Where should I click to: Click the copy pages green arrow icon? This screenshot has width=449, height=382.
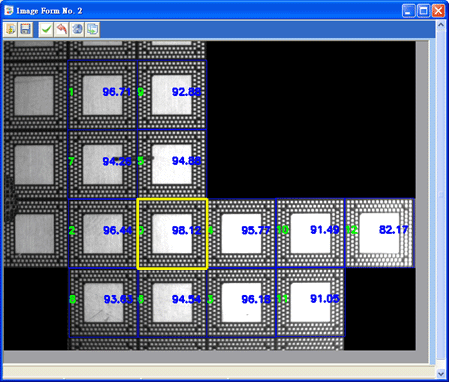pyautogui.click(x=92, y=29)
